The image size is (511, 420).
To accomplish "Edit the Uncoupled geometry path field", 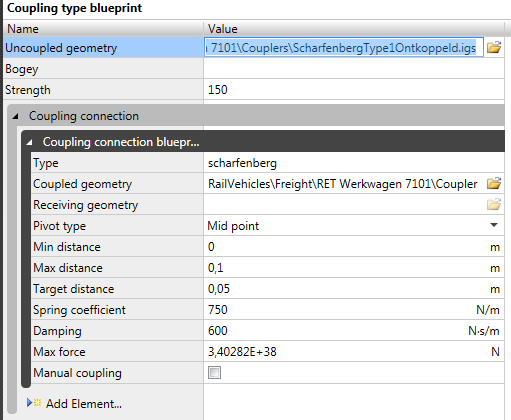I will pos(344,47).
